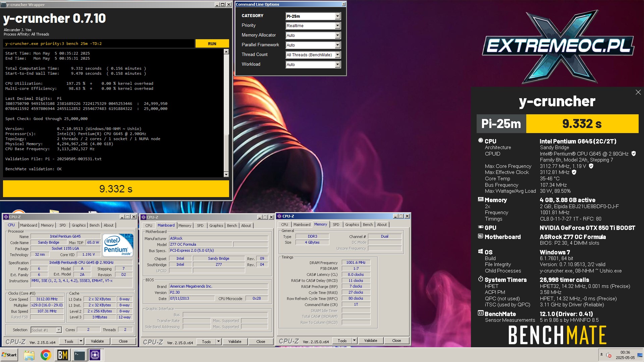
Task: Click the CPU chip icon in BenchMate panel
Action: (481, 141)
